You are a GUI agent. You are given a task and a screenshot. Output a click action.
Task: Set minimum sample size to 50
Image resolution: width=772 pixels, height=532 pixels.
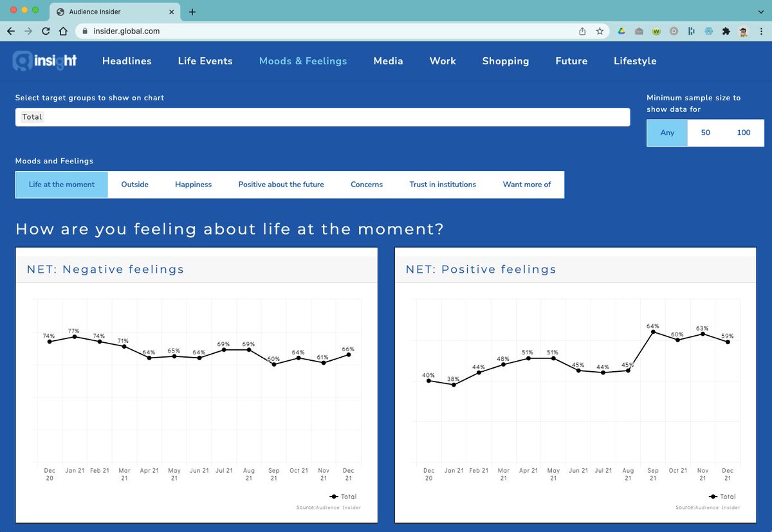tap(706, 133)
